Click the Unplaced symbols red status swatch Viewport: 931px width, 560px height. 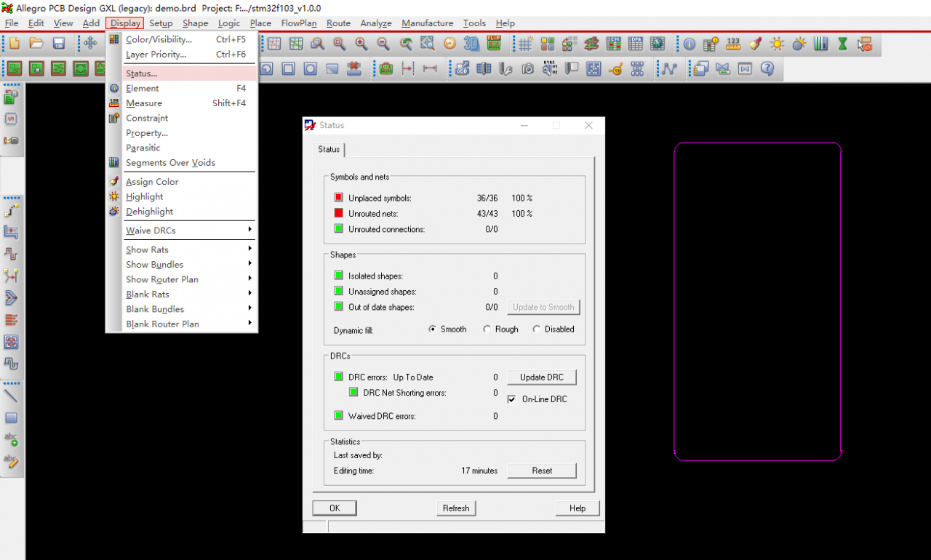click(x=339, y=198)
